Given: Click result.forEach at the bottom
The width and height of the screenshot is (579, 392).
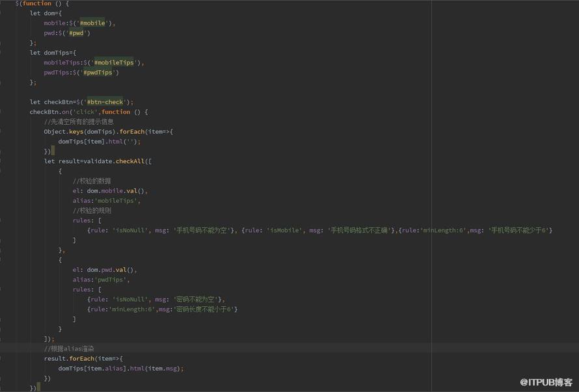Looking at the screenshot, I should click(69, 358).
